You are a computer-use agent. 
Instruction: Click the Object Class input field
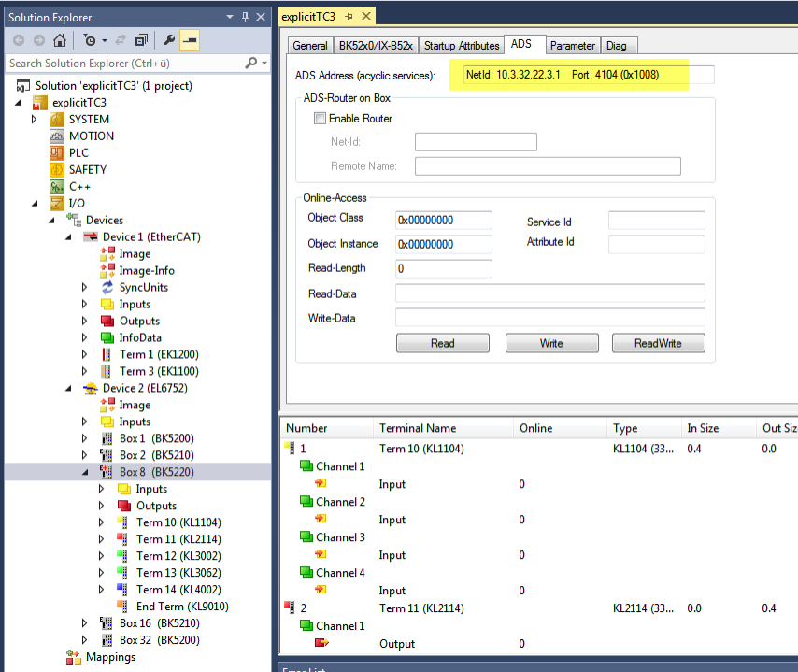coord(444,221)
